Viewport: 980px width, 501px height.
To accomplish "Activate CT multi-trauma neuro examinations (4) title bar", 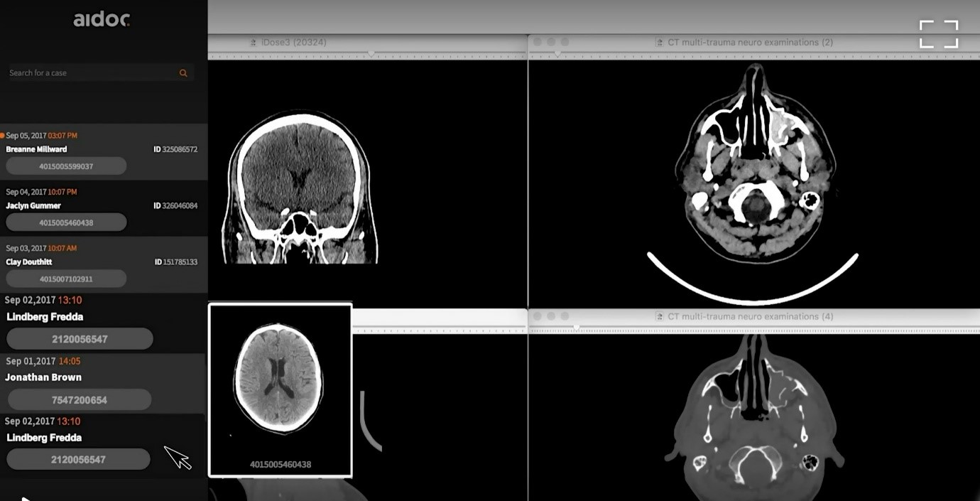I will coord(750,316).
